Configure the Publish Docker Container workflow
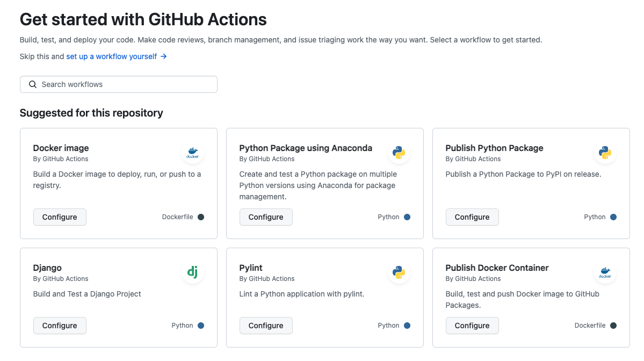 (472, 326)
